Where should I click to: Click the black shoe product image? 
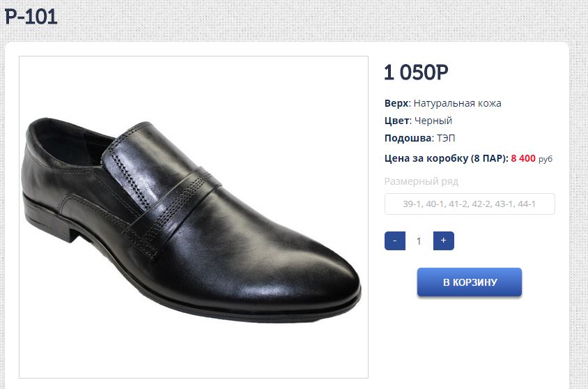(193, 217)
